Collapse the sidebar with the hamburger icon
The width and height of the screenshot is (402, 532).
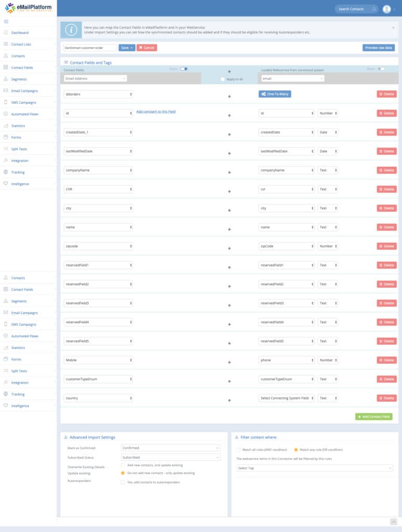[6, 21]
